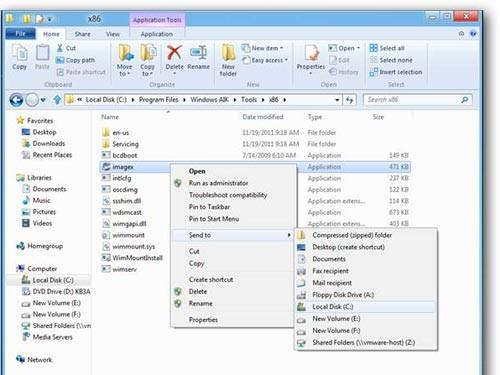
Task: Select Downloads under Favorites
Action: pyautogui.click(x=43, y=144)
